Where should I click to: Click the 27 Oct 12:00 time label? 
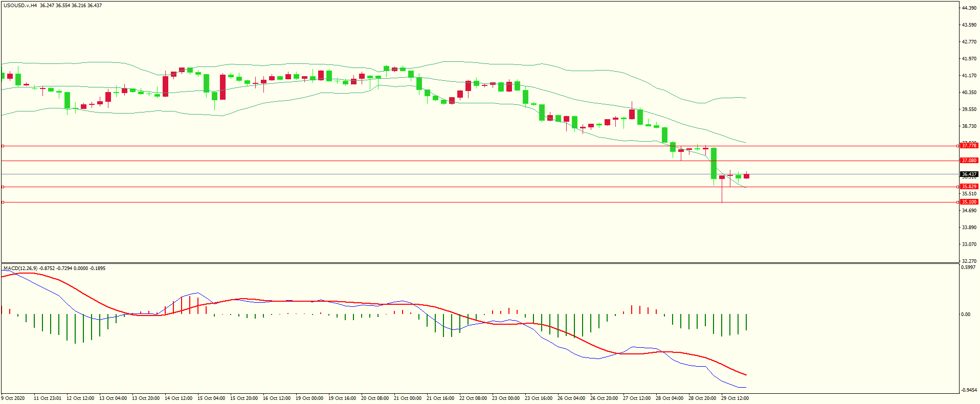coord(637,398)
